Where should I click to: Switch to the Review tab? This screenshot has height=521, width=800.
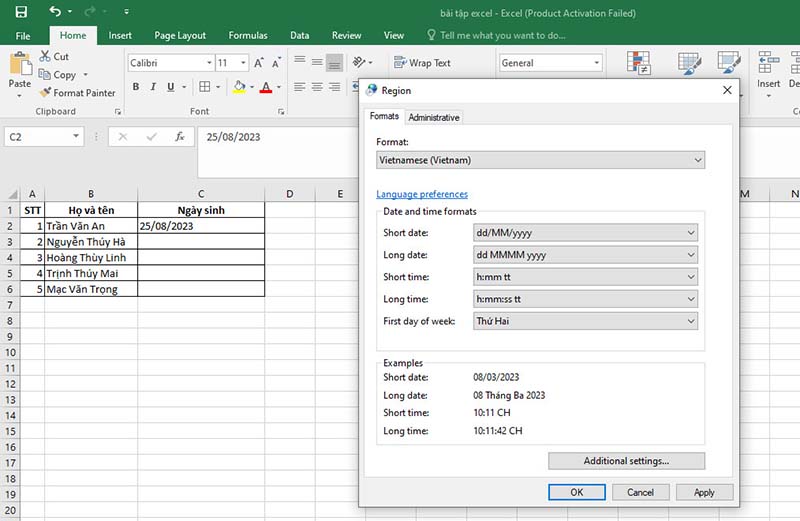[x=346, y=35]
